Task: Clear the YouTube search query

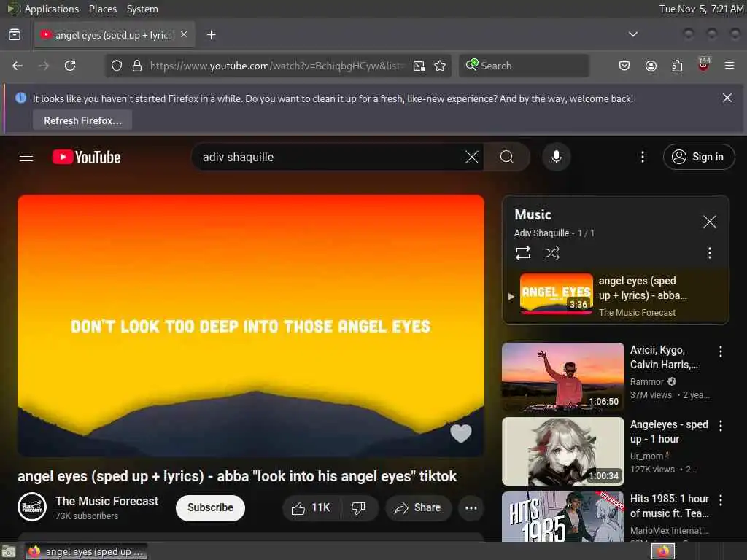Action: [472, 157]
